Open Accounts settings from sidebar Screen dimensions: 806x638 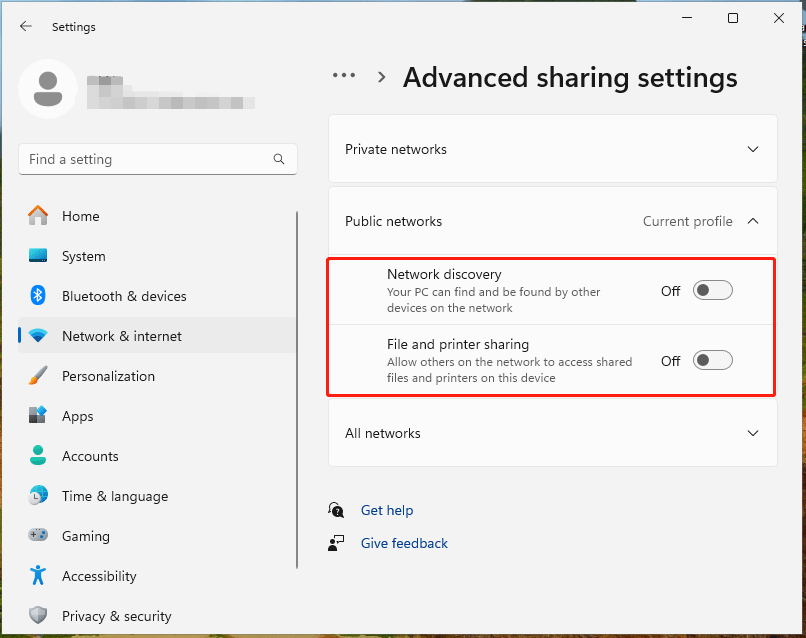point(40,456)
